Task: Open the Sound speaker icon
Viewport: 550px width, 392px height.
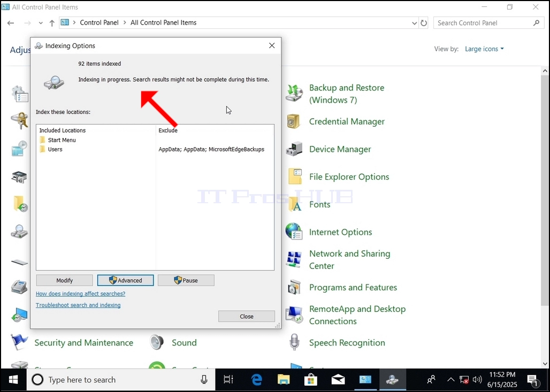Action: coord(157,342)
